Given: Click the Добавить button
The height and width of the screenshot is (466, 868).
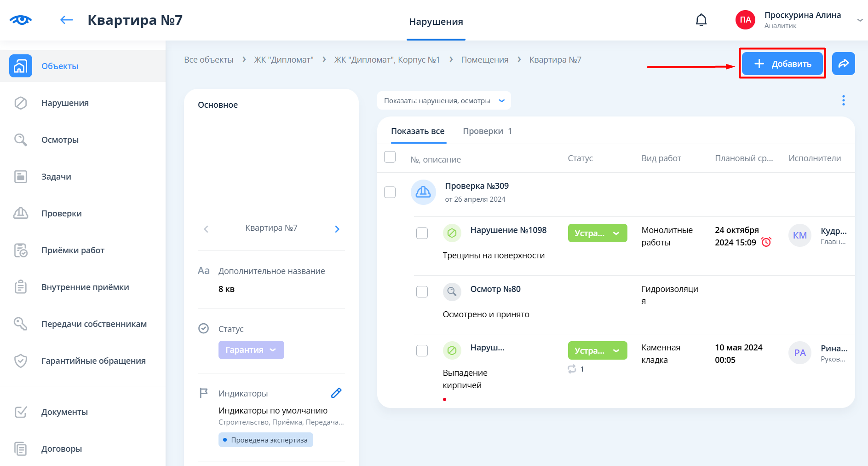Looking at the screenshot, I should tap(782, 64).
